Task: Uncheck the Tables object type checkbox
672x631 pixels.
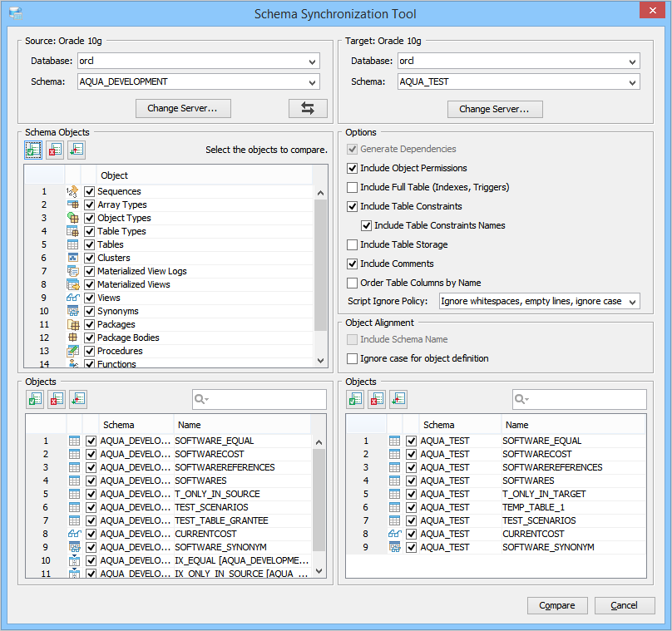Action: 89,244
